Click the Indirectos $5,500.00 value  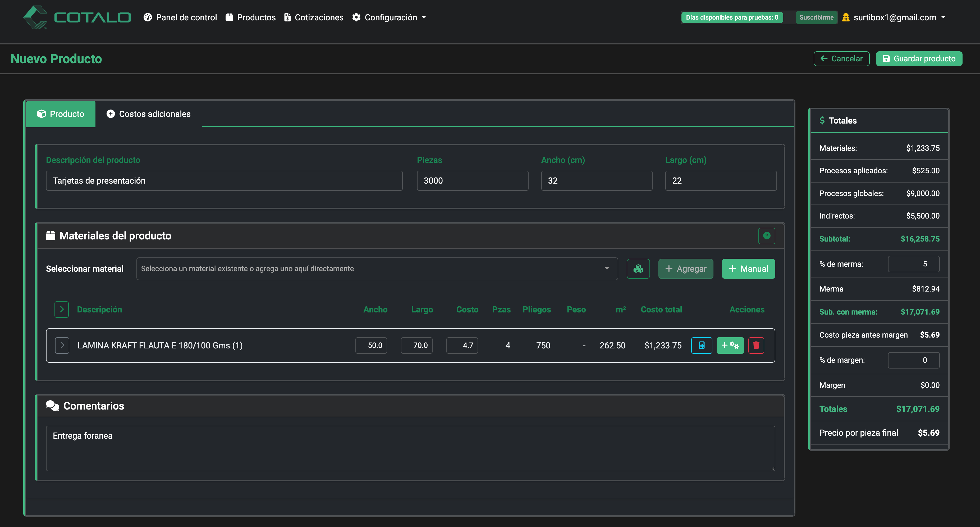point(923,216)
